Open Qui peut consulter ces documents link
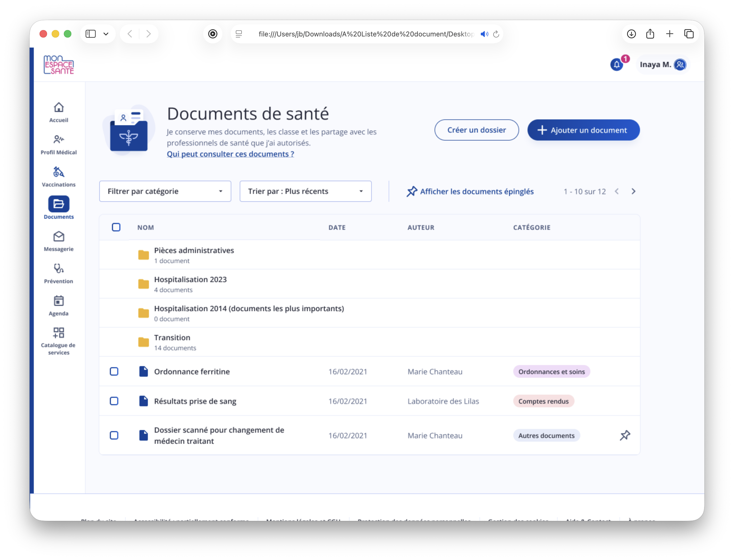The width and height of the screenshot is (734, 560). coord(230,154)
